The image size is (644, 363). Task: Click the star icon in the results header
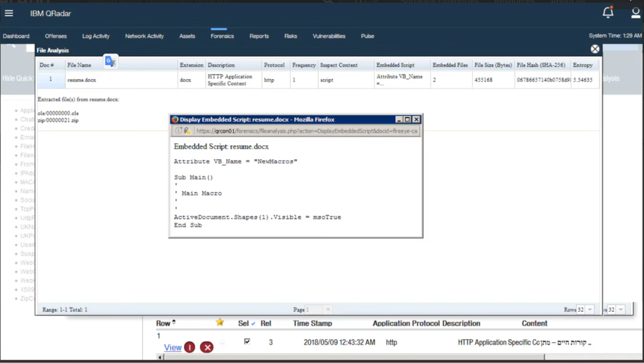pyautogui.click(x=220, y=322)
